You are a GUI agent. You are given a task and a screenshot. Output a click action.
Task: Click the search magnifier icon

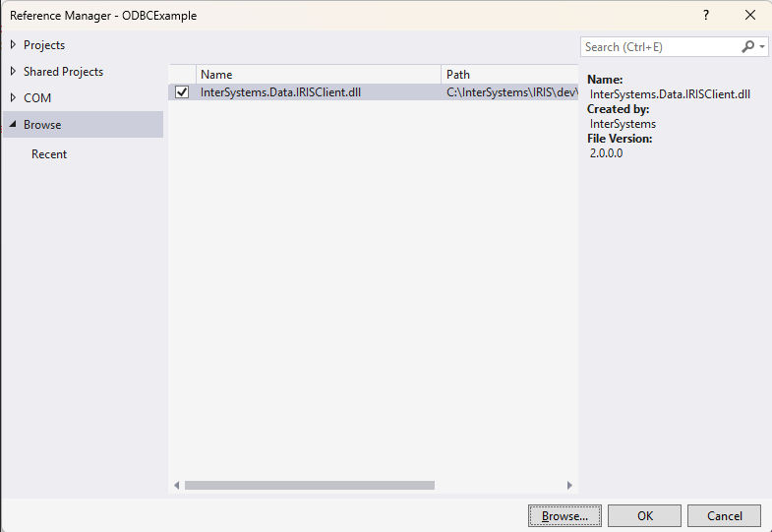click(747, 47)
